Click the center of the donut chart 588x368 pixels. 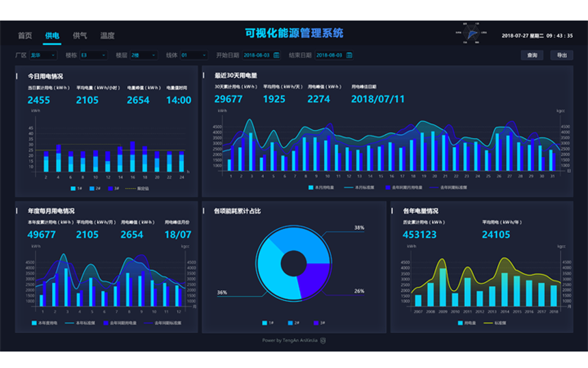(x=293, y=262)
